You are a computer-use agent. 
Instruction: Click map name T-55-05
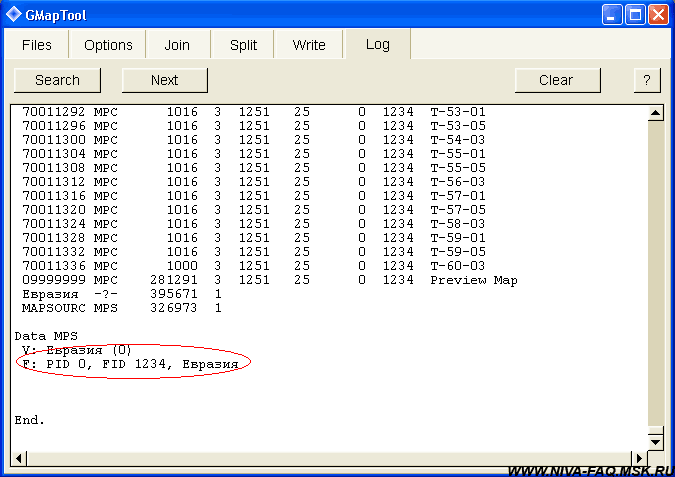[x=458, y=168]
